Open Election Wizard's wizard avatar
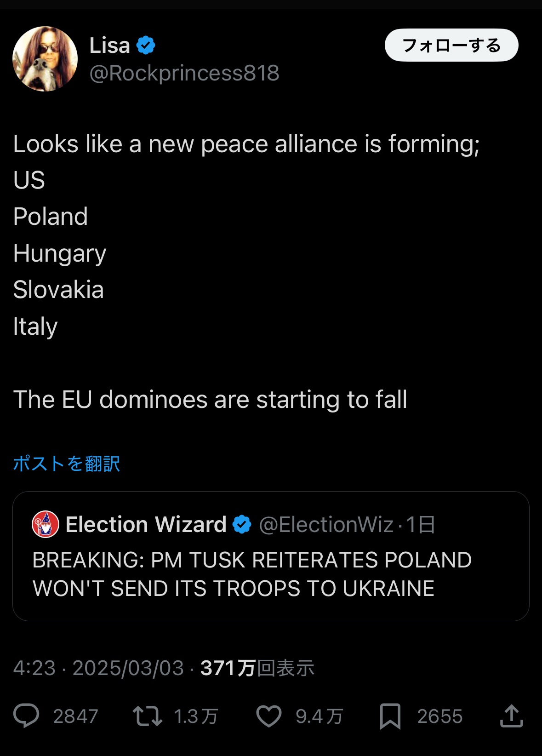This screenshot has width=542, height=756. pos(45,524)
